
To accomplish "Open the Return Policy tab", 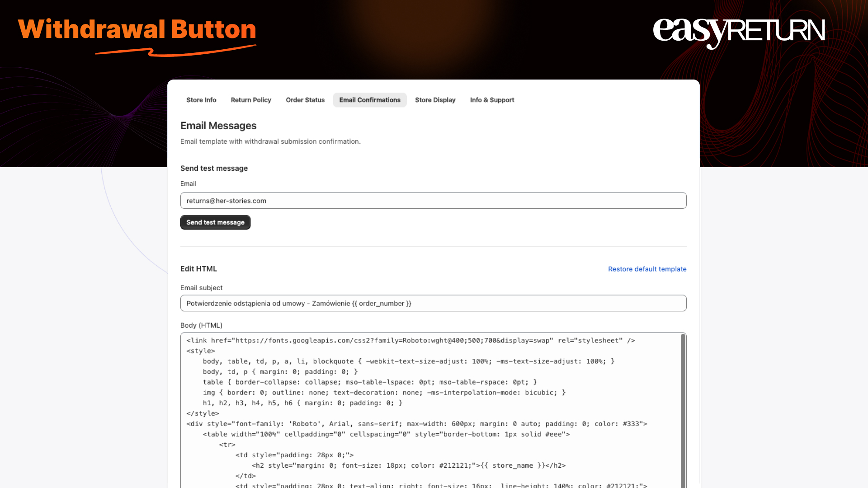I will click(x=251, y=100).
